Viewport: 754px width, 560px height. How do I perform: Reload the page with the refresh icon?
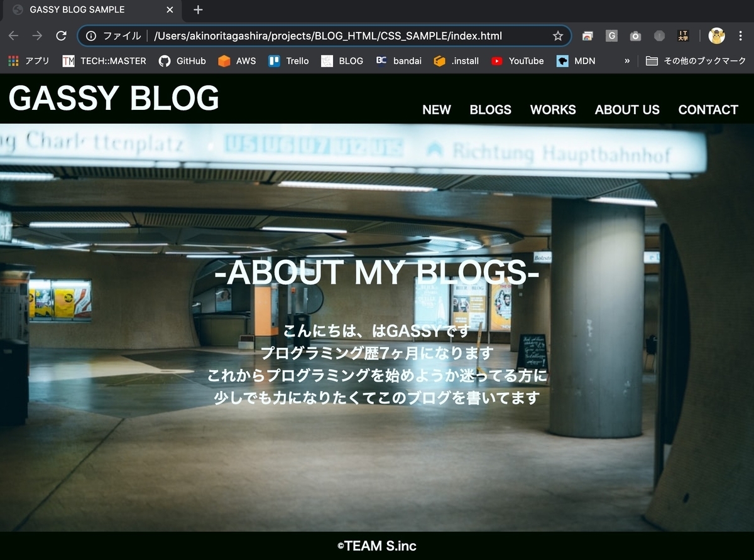(61, 36)
